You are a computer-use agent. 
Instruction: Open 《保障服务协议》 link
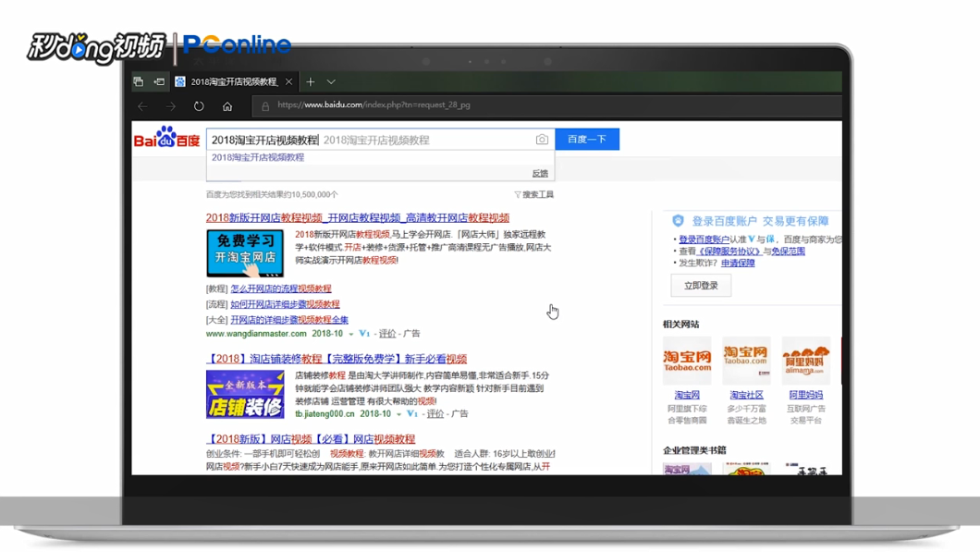(x=729, y=251)
